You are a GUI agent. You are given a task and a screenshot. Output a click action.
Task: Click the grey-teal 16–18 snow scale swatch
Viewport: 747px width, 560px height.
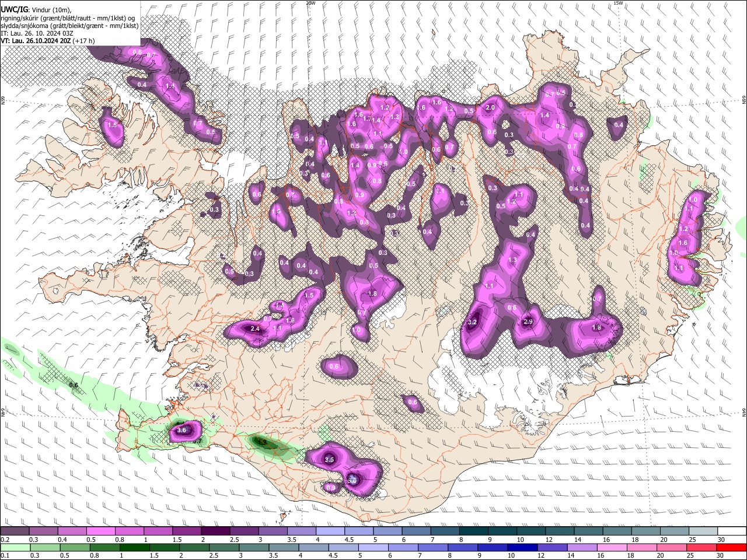click(x=617, y=531)
